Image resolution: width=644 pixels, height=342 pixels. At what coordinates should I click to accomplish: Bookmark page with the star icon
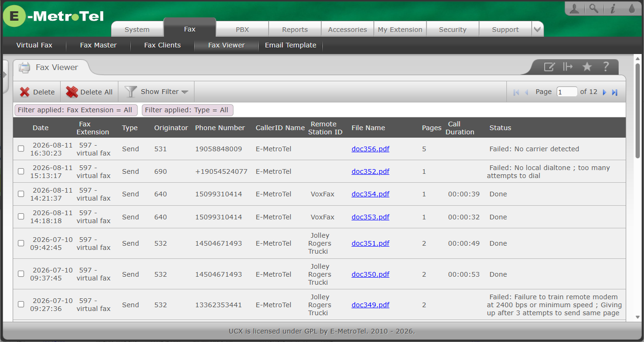[587, 67]
